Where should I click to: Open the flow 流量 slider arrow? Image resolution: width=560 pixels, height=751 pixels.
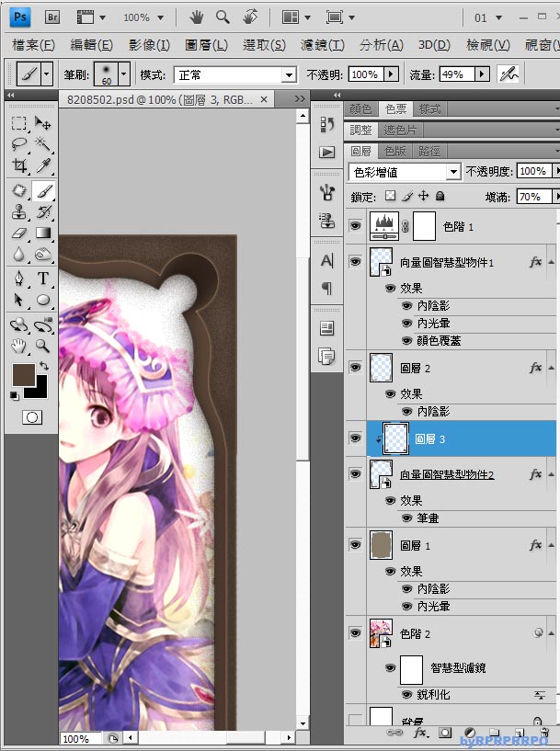tap(482, 74)
